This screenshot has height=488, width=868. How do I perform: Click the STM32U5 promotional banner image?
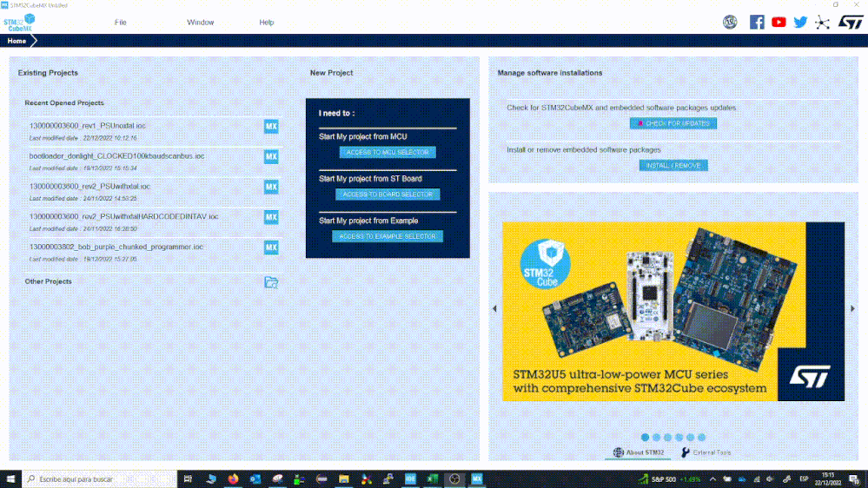point(673,312)
